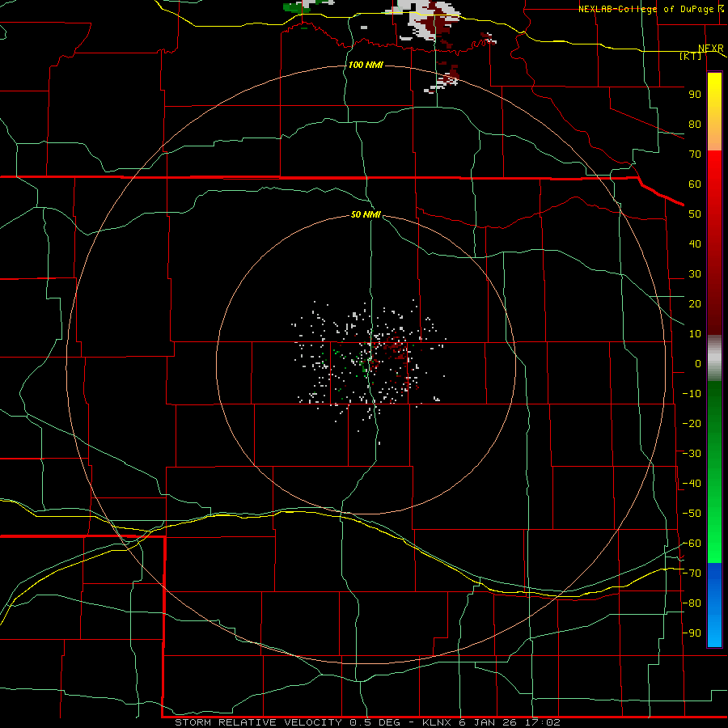The image size is (728, 728).
Task: Click the "KLNX" radar site identifier
Action: (x=438, y=722)
